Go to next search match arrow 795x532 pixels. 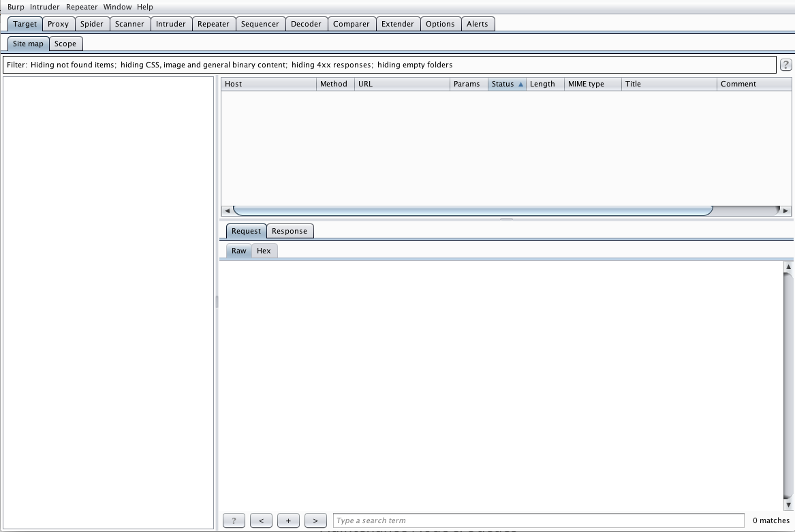[315, 520]
